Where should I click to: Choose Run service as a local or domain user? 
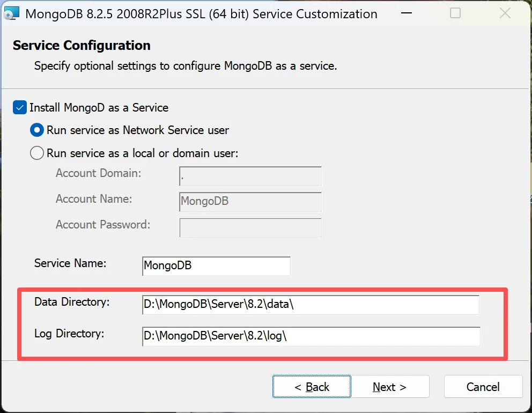37,153
